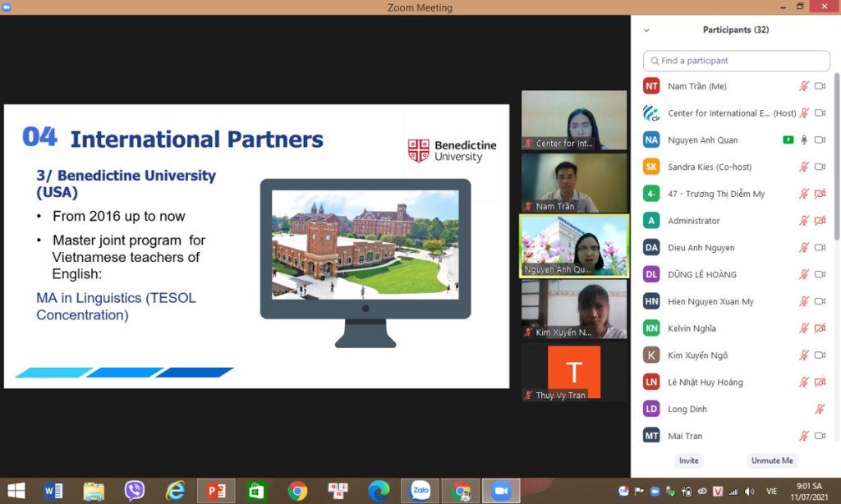Image resolution: width=841 pixels, height=504 pixels.
Task: Open Microsoft Word from the taskbar
Action: (x=53, y=491)
